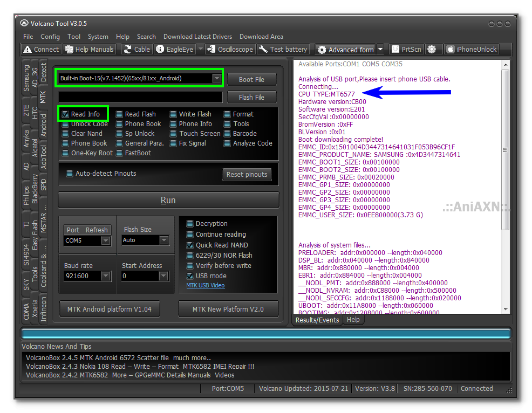This screenshot has width=532, height=413.
Task: Click the Search menu
Action: pyautogui.click(x=146, y=37)
